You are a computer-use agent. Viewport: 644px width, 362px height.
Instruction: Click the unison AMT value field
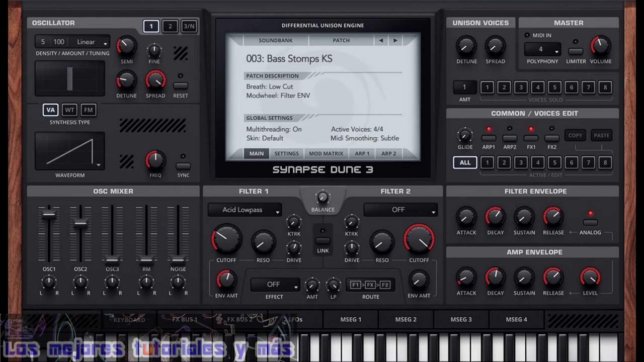point(464,87)
